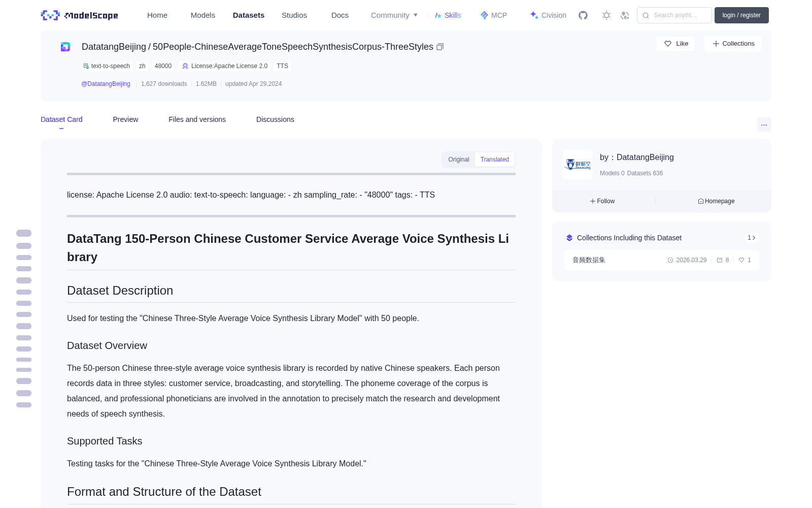
Task: Switch to the Preview tab
Action: pyautogui.click(x=125, y=119)
